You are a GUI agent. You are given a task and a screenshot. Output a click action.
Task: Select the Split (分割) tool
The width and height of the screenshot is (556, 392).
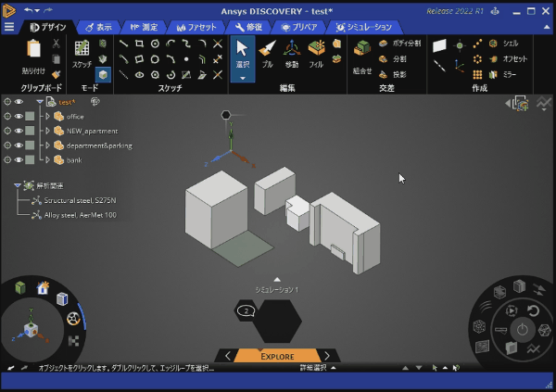[392, 59]
